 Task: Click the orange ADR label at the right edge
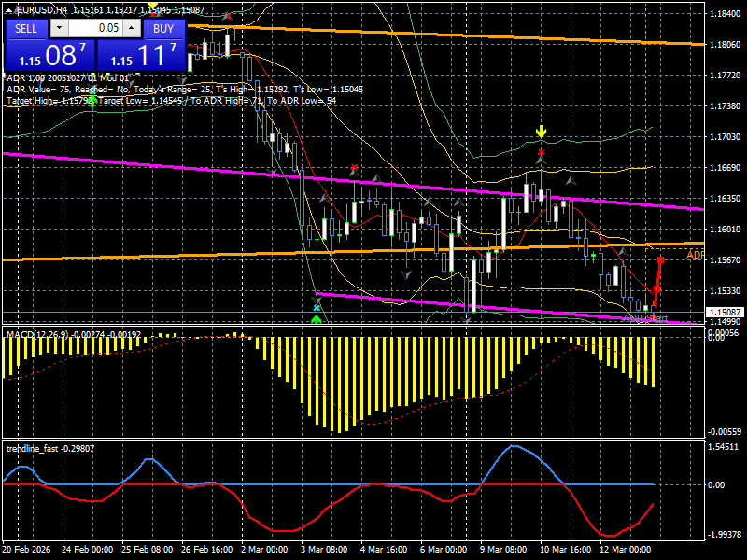click(695, 255)
